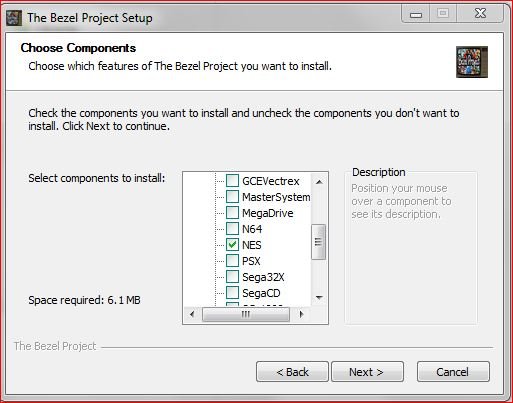Enable the MasterSystem component checkbox
The height and width of the screenshot is (403, 513).
click(x=232, y=197)
